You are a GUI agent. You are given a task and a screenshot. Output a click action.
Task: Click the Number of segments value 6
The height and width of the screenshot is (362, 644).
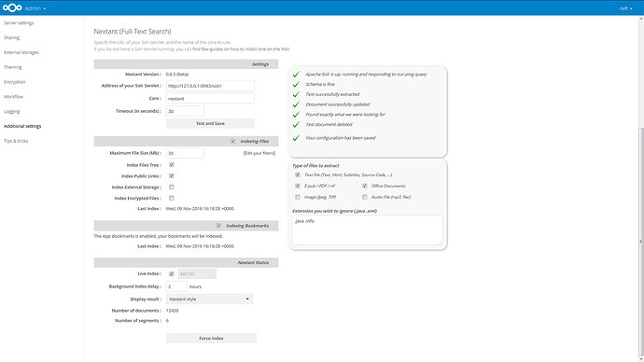(167, 321)
